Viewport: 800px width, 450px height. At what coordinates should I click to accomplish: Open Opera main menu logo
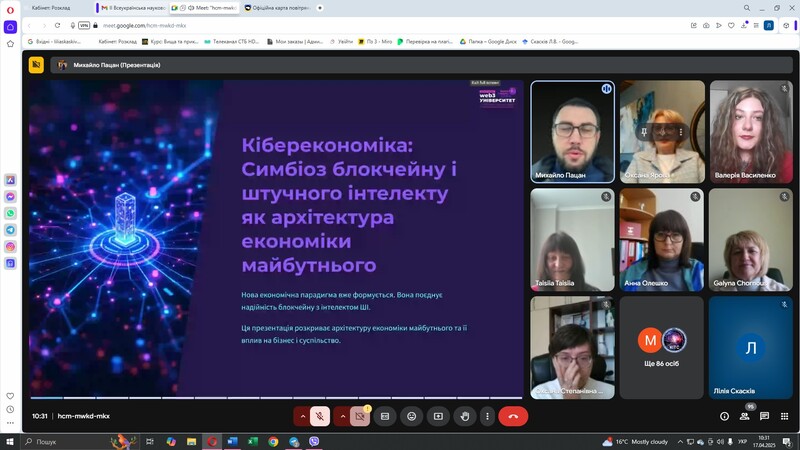click(x=10, y=10)
